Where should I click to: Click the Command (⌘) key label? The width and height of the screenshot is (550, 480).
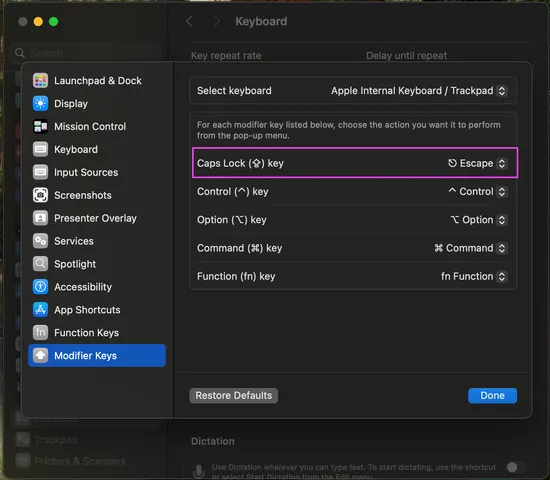point(240,248)
